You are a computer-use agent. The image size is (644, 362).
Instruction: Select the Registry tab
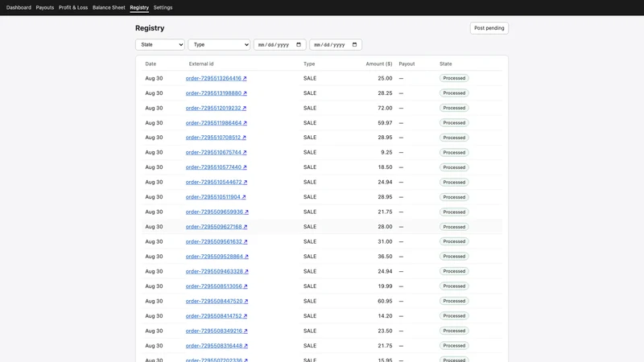click(x=139, y=7)
